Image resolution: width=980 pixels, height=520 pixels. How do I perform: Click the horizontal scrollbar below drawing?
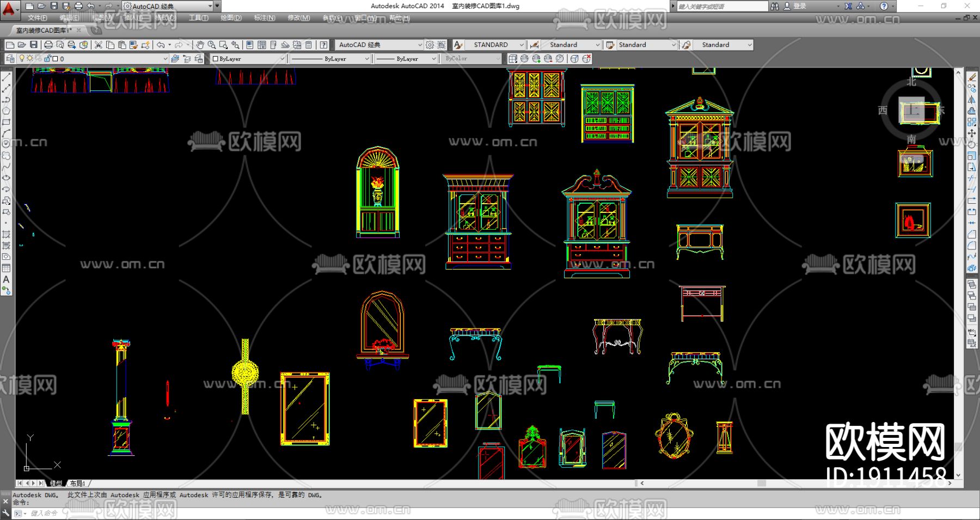797,483
